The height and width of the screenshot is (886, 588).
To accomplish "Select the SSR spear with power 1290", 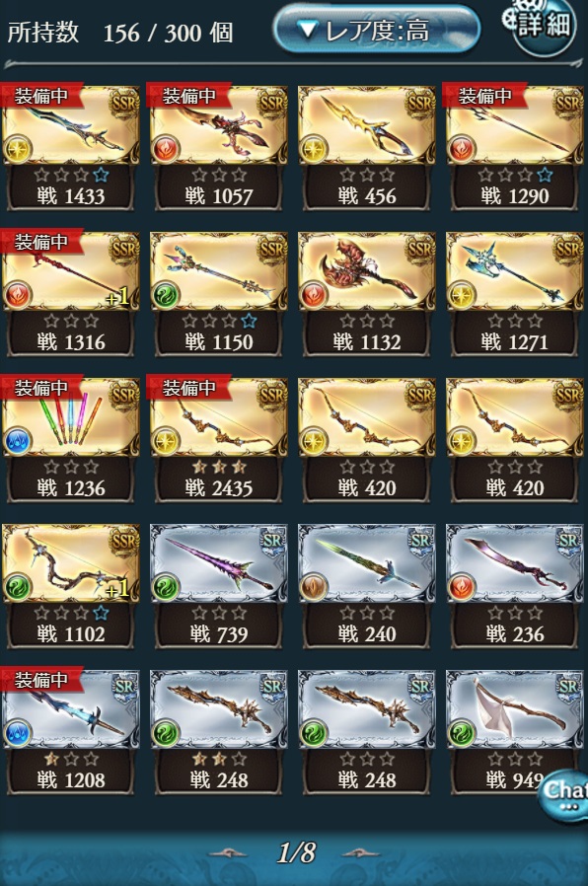I will coord(515,147).
